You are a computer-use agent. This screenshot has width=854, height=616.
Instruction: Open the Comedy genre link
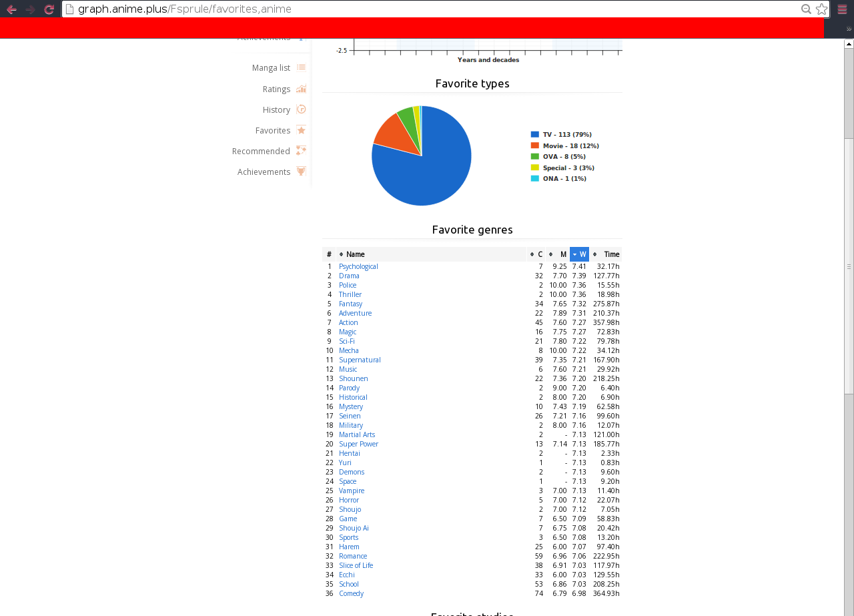(x=352, y=594)
